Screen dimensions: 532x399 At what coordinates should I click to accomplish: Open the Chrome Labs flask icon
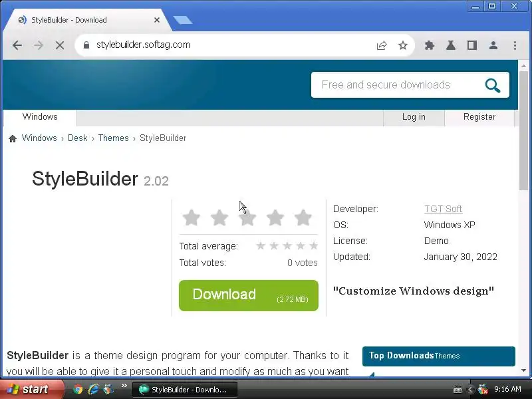[451, 45]
